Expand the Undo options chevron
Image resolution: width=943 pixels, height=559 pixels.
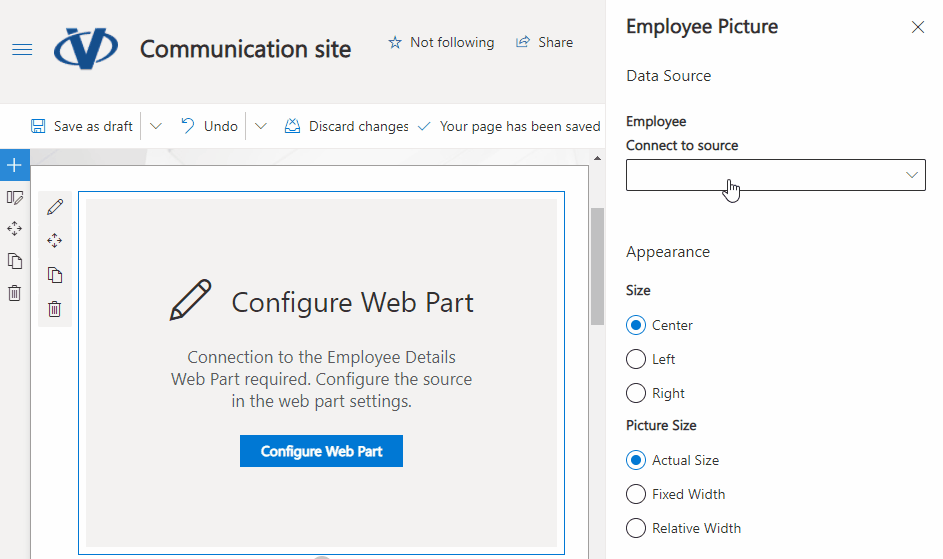(260, 126)
